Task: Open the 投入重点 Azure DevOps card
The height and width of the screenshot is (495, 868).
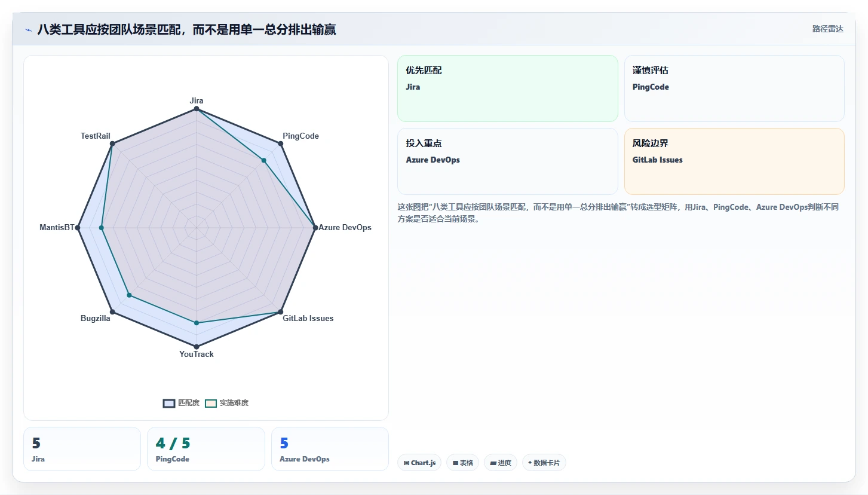Action: point(507,161)
